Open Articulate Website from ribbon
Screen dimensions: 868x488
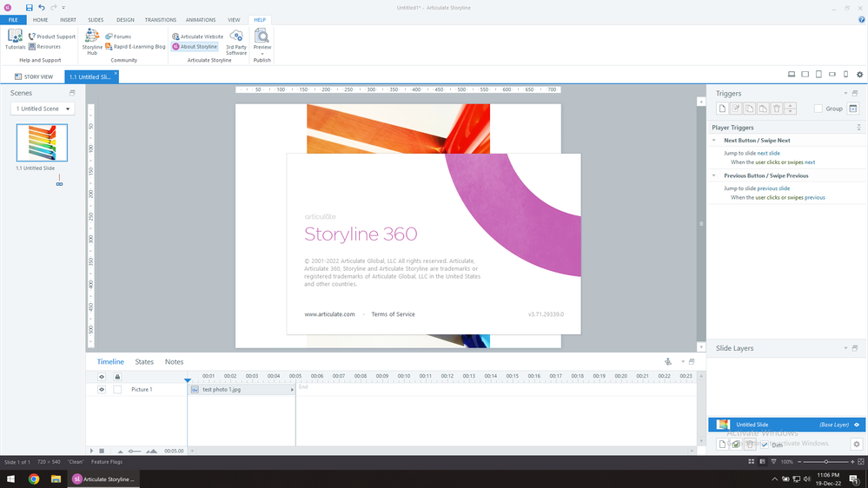(197, 36)
